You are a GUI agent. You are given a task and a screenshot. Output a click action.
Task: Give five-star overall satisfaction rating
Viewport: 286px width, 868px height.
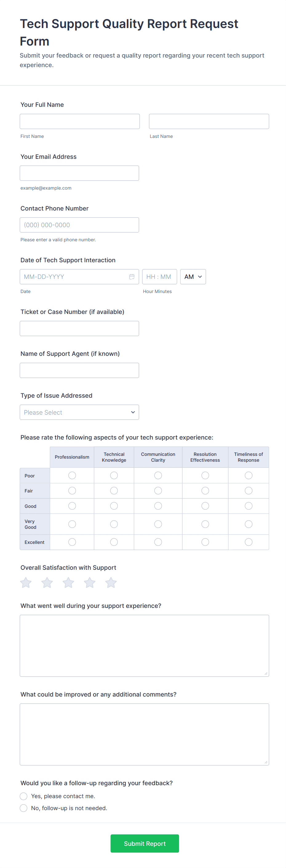tap(111, 583)
